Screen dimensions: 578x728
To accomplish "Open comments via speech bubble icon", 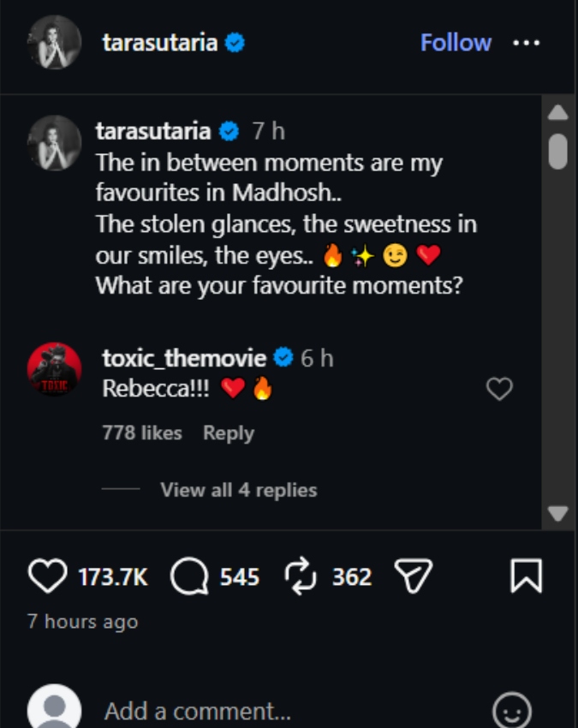I will [189, 576].
